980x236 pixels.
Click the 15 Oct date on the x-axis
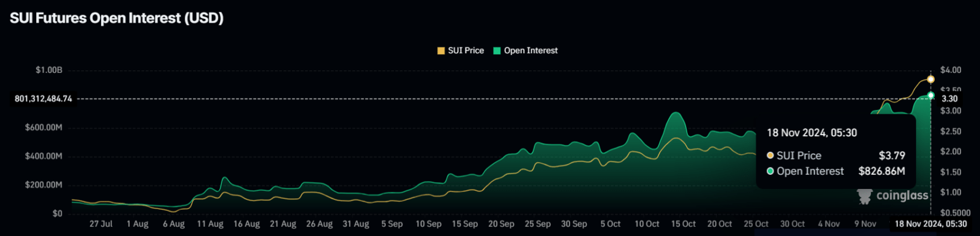point(683,224)
